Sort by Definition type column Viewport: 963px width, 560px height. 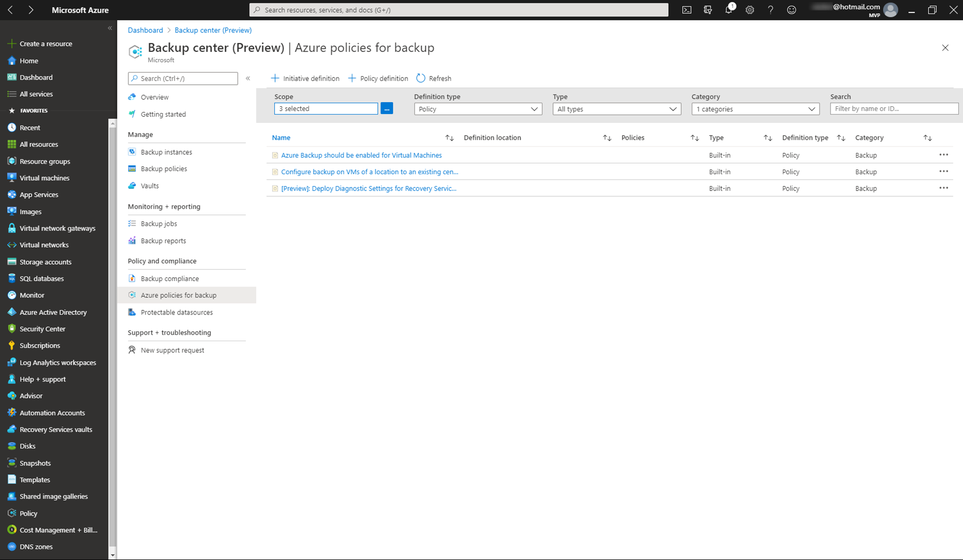click(841, 138)
